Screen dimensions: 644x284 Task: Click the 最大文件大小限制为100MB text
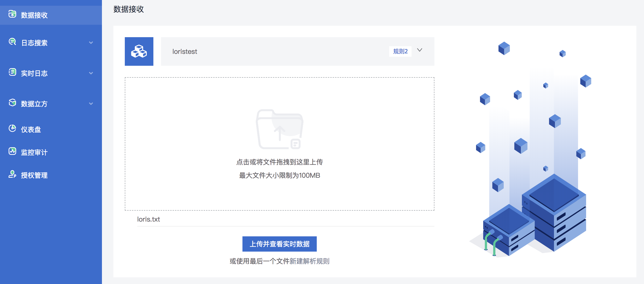(x=280, y=175)
